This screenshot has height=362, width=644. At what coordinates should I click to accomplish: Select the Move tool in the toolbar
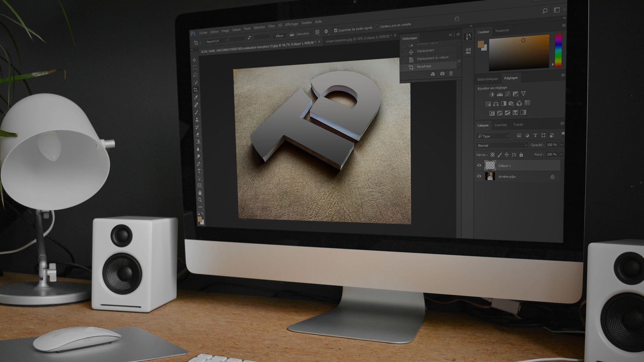[194, 60]
